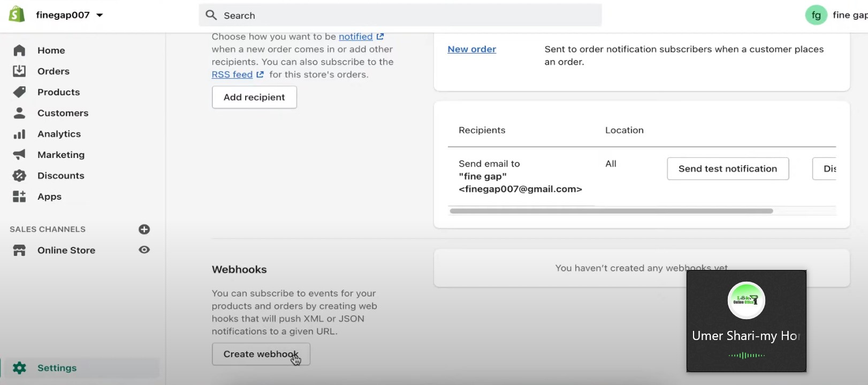
Task: Open Customers menu item
Action: (63, 113)
